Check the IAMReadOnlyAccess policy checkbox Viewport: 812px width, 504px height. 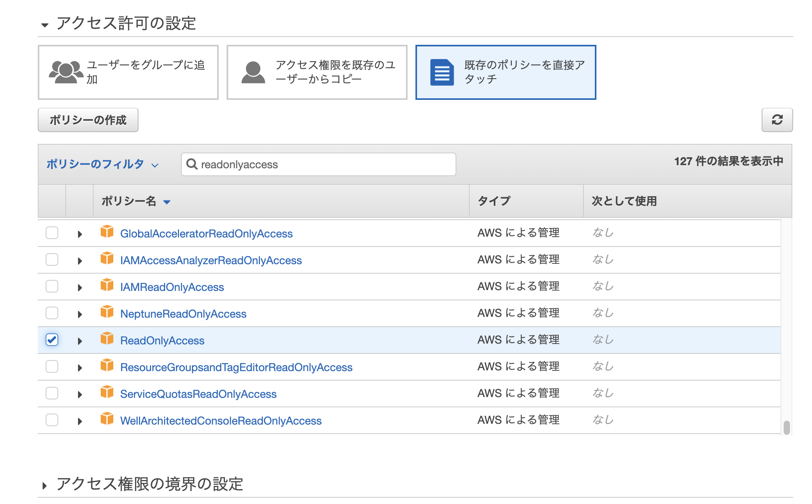[52, 286]
